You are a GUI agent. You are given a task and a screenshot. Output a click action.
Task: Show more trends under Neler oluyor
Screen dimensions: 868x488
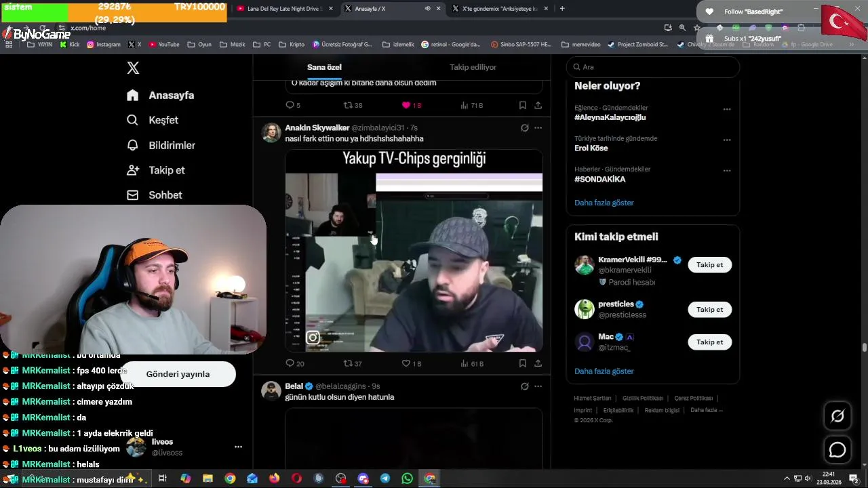(604, 203)
